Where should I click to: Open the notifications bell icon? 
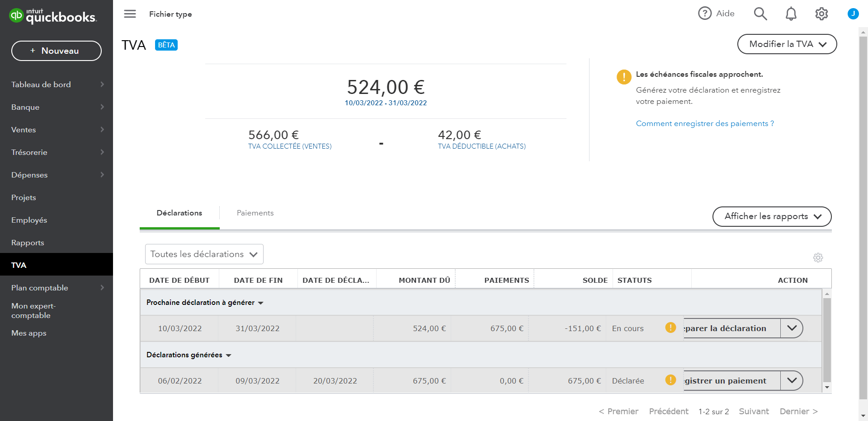pos(791,14)
